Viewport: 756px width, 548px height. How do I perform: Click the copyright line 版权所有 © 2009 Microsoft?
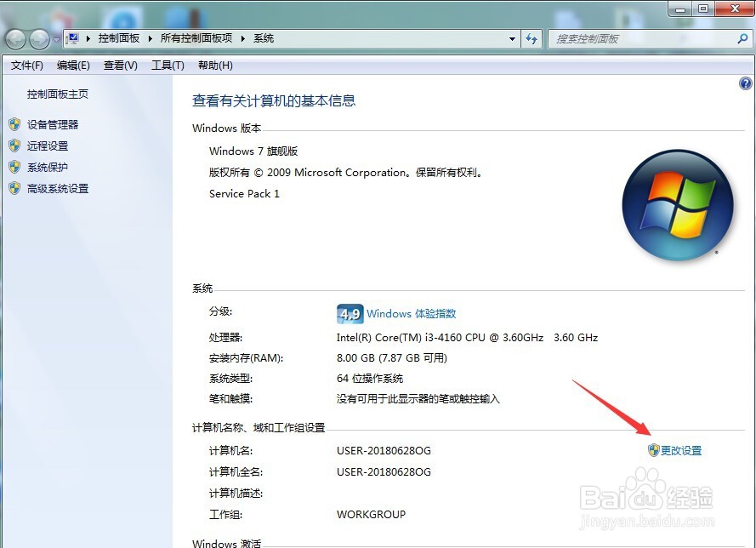[346, 172]
